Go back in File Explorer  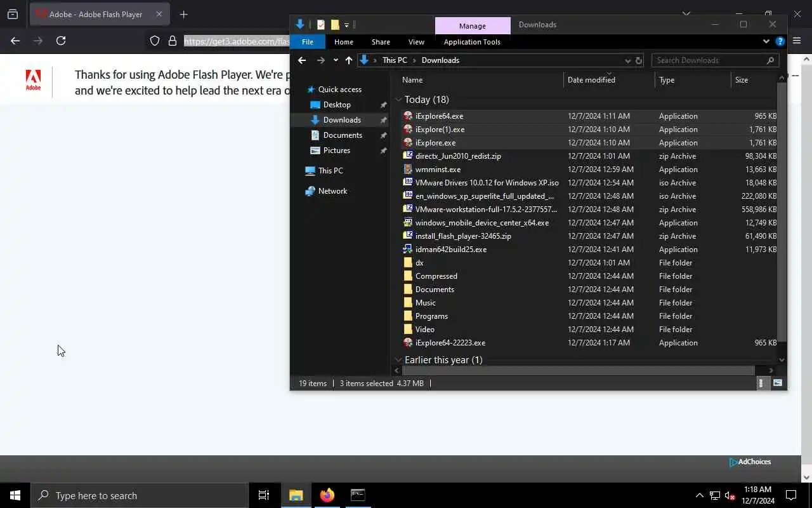coord(302,60)
